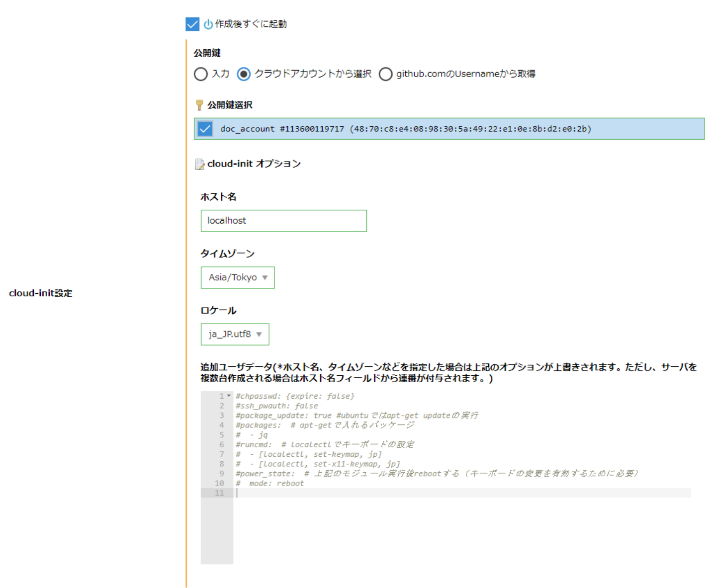Screen dimensions: 716x588
Task: Select github.comのUsernameから取得 radio option
Action: click(x=385, y=74)
